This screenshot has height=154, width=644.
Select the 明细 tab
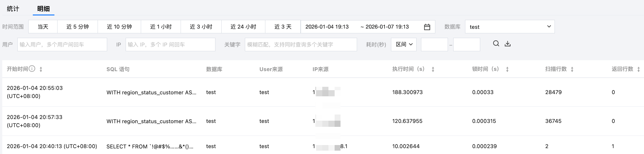43,9
